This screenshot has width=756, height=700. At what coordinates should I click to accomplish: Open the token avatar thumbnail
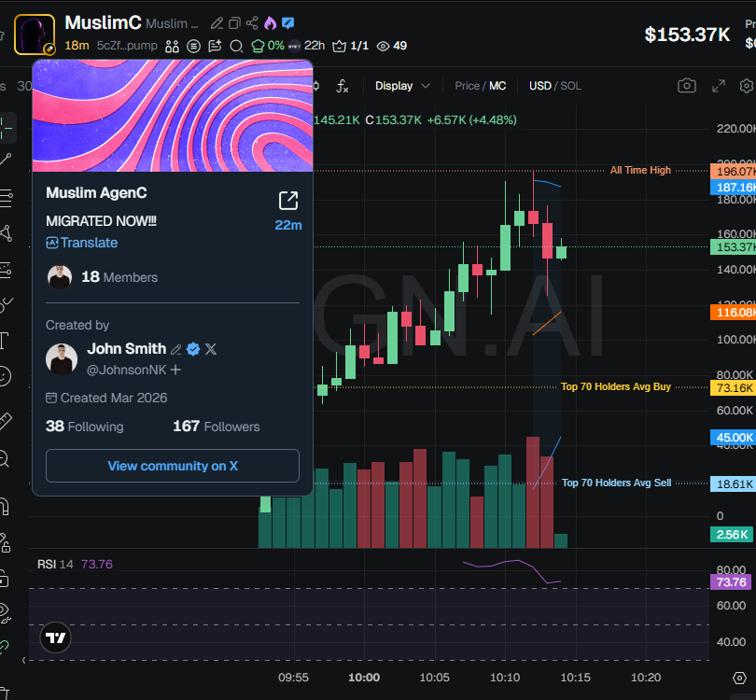[35, 35]
